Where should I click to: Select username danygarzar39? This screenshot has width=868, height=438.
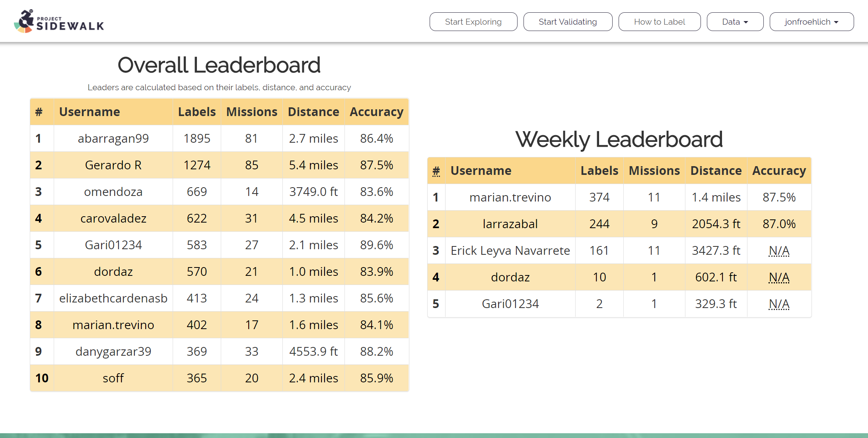pyautogui.click(x=113, y=352)
